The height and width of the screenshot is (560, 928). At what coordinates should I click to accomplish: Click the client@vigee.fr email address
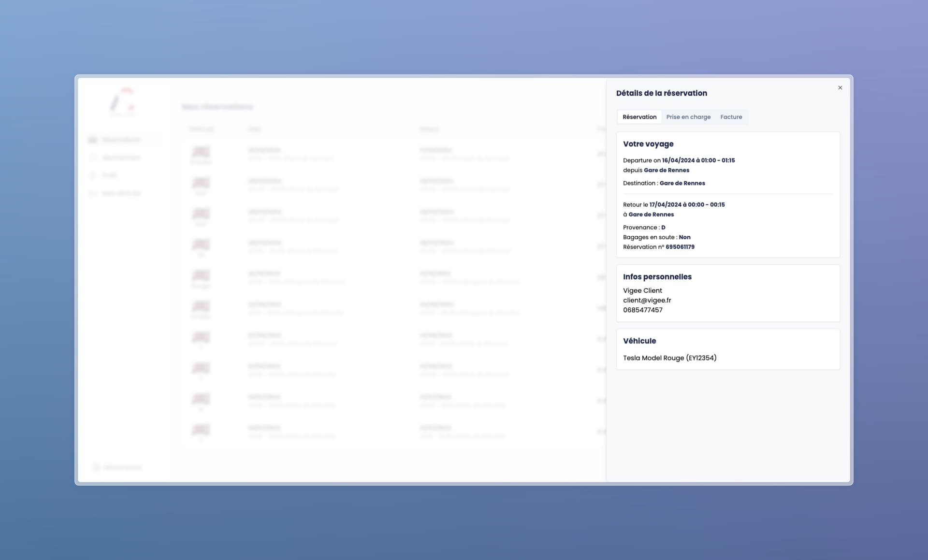click(x=647, y=300)
